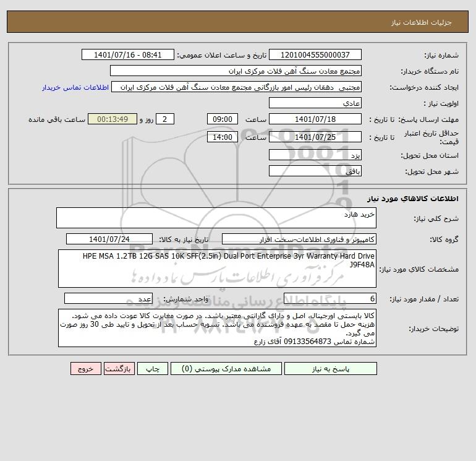Click the countdown timer 00:13:49
This screenshot has width=476, height=461.
click(x=113, y=119)
